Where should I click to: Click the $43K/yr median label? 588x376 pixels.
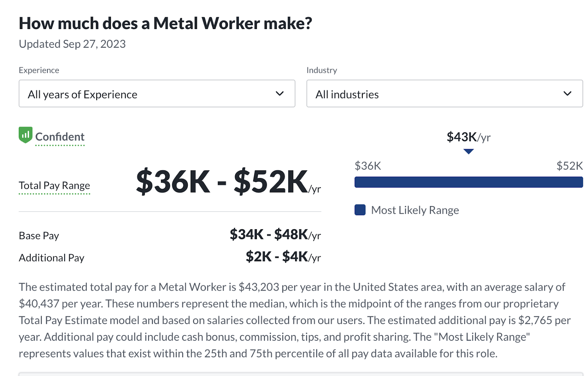(x=468, y=137)
